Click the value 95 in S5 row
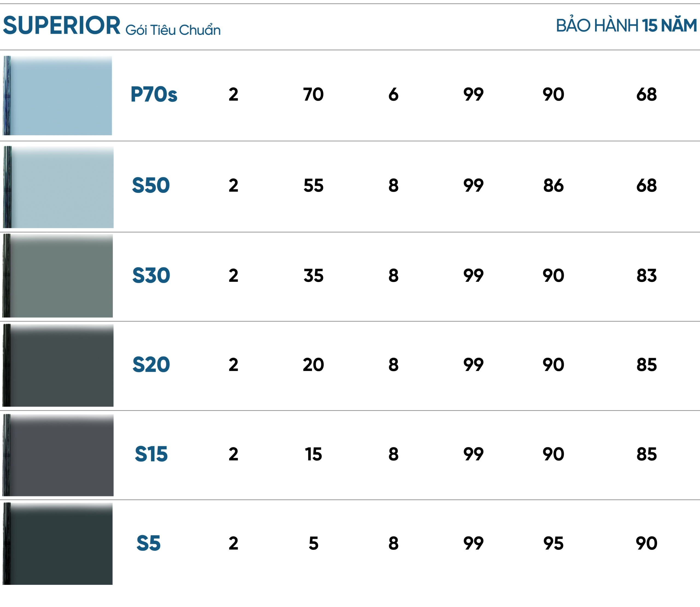Image resolution: width=700 pixels, height=607 pixels. tap(553, 543)
